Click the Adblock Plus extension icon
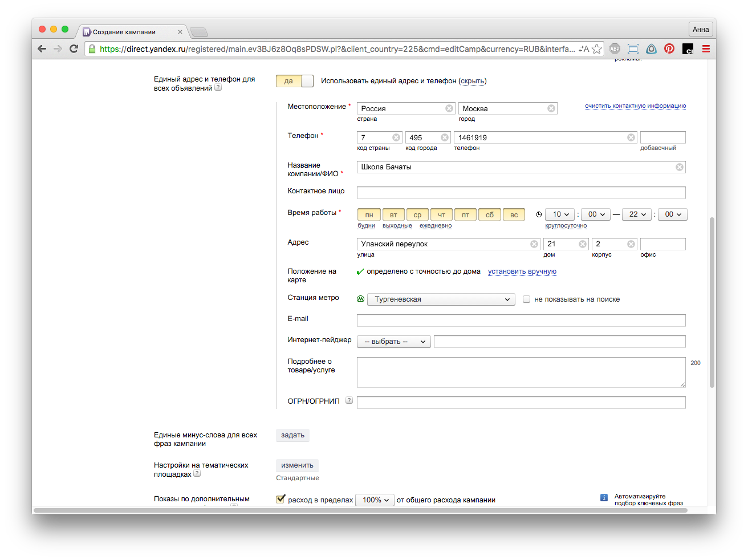The image size is (748, 560). pyautogui.click(x=615, y=49)
